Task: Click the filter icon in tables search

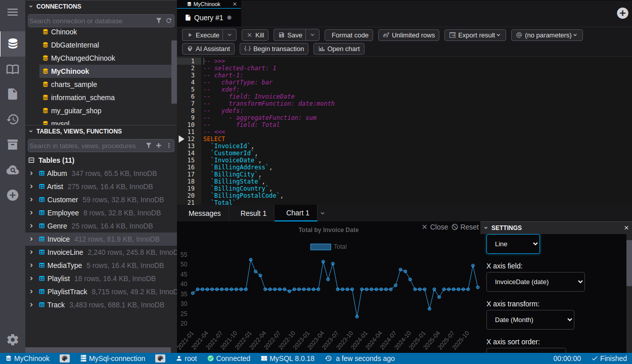Action: click(149, 146)
